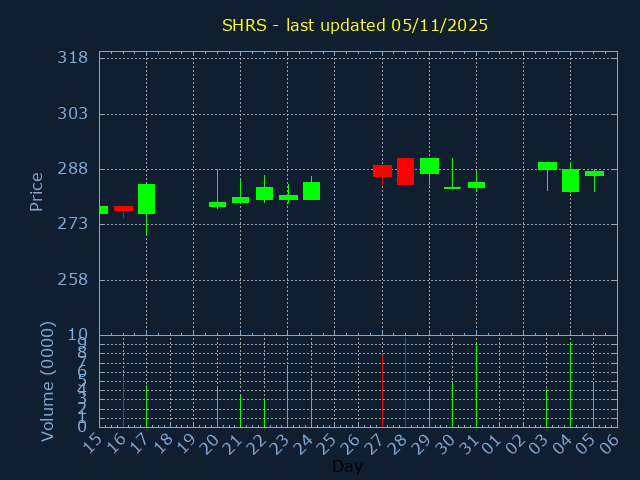640x480 pixels.
Task: Click the green candlestick on day 22
Action: (264, 193)
